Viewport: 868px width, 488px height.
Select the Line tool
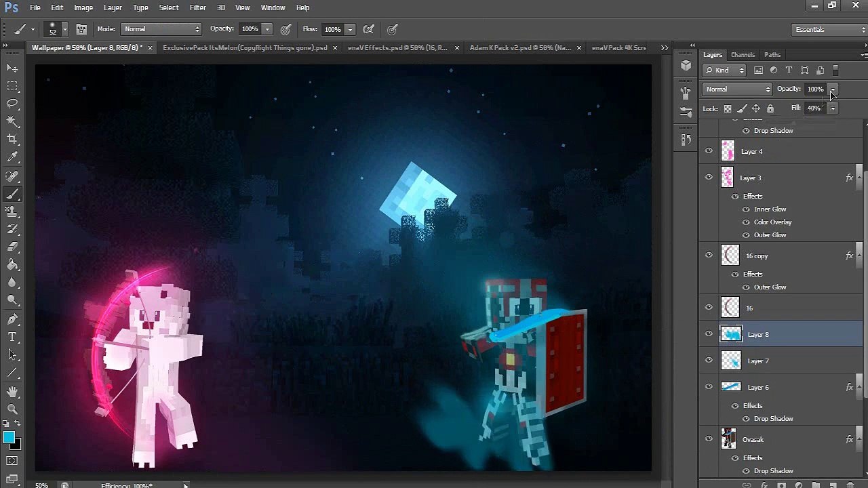(x=12, y=372)
